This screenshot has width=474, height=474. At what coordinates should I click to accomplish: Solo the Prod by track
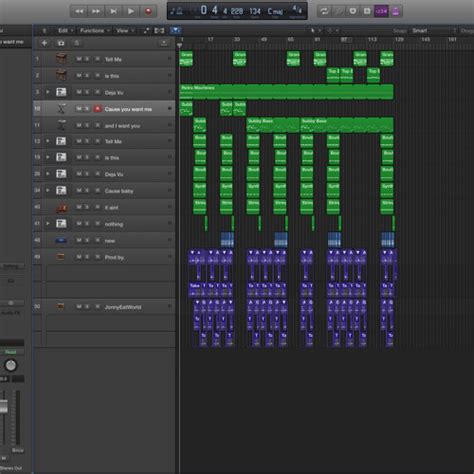tap(87, 257)
